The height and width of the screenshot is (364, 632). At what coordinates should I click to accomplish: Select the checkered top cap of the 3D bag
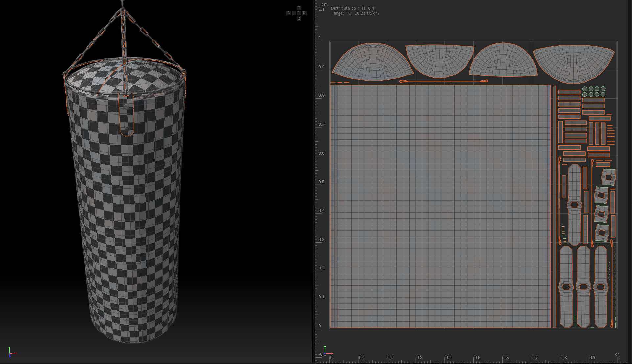pos(125,76)
